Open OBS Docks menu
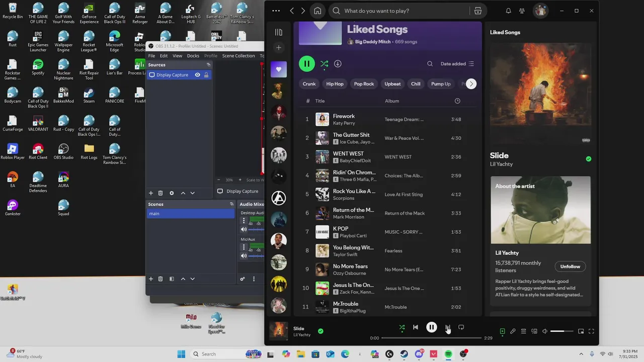 coord(193,56)
